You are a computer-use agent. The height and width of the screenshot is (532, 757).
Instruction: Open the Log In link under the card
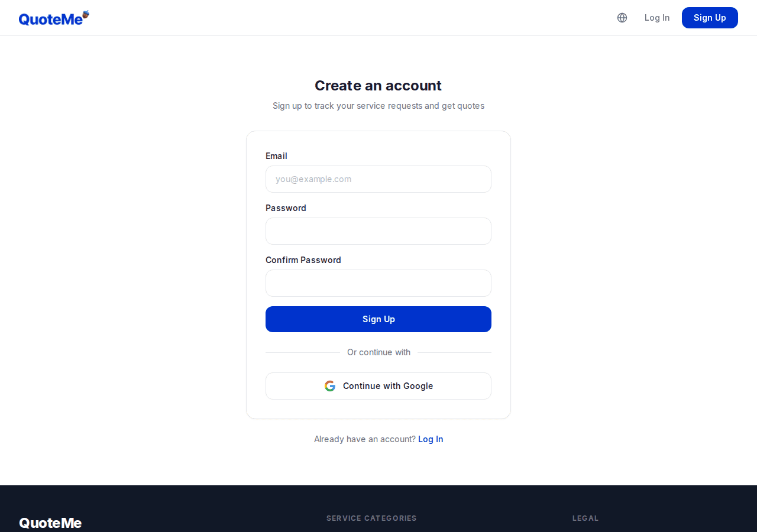430,439
